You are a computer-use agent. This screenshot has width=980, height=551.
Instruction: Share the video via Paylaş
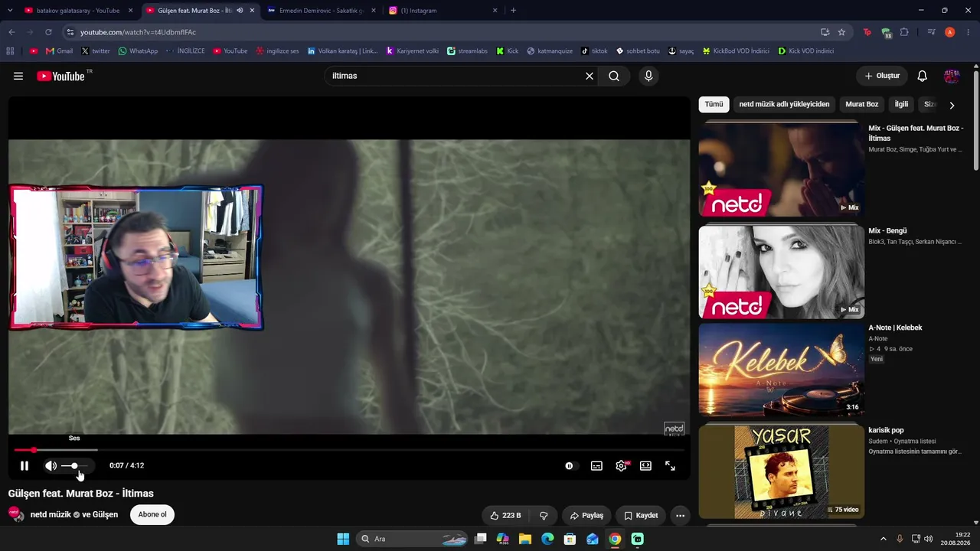586,515
